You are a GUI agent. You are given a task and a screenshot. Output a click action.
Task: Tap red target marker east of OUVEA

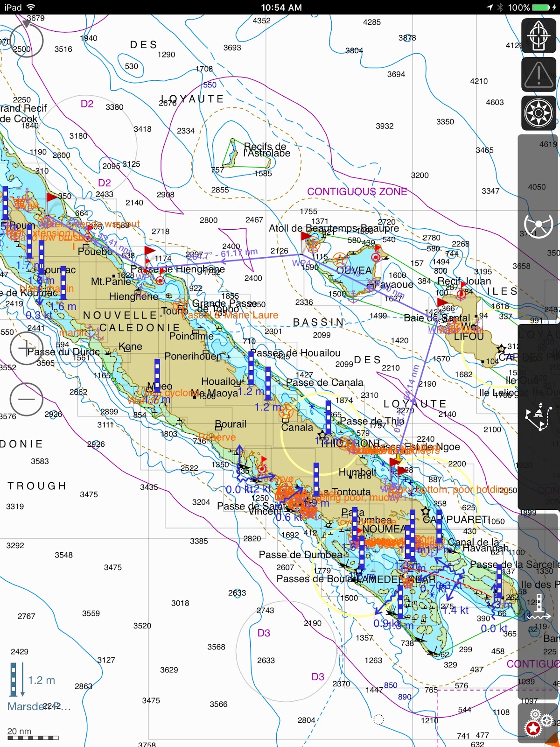click(376, 257)
